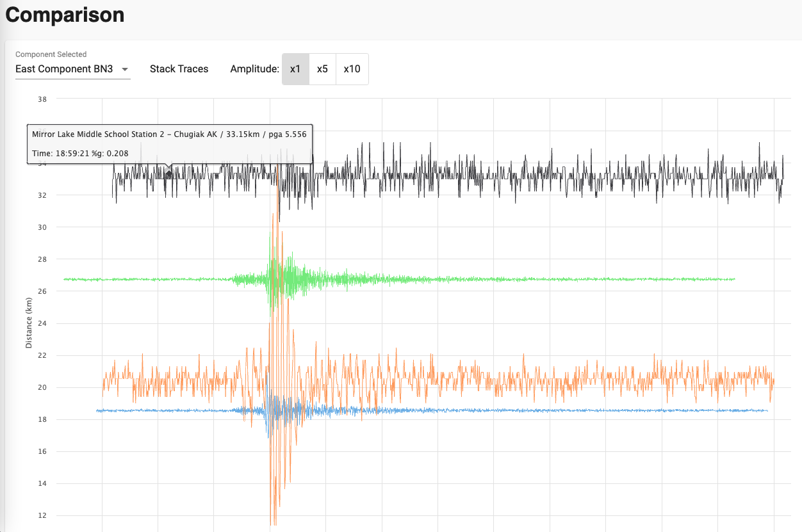
Task: Enable x1 amplitude scaling
Action: pos(295,69)
